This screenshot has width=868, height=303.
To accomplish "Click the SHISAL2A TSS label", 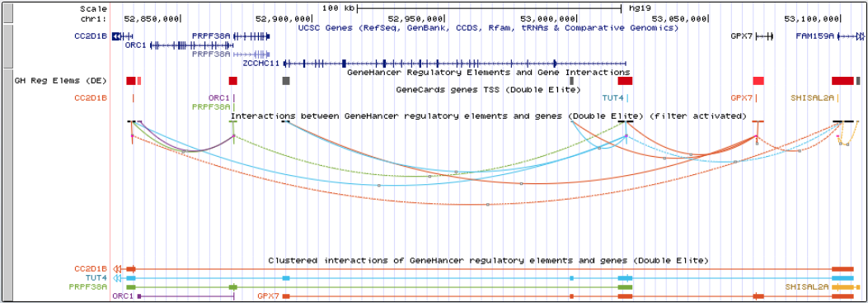I will (813, 98).
